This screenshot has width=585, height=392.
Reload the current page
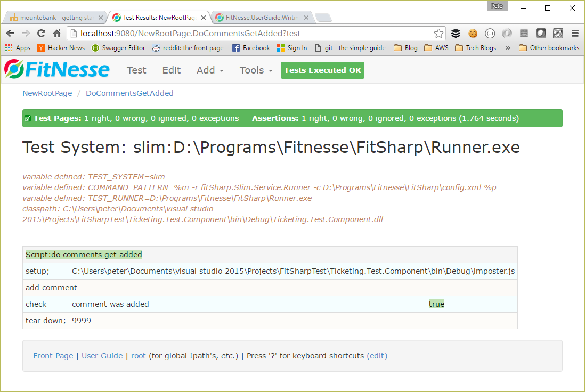(41, 33)
